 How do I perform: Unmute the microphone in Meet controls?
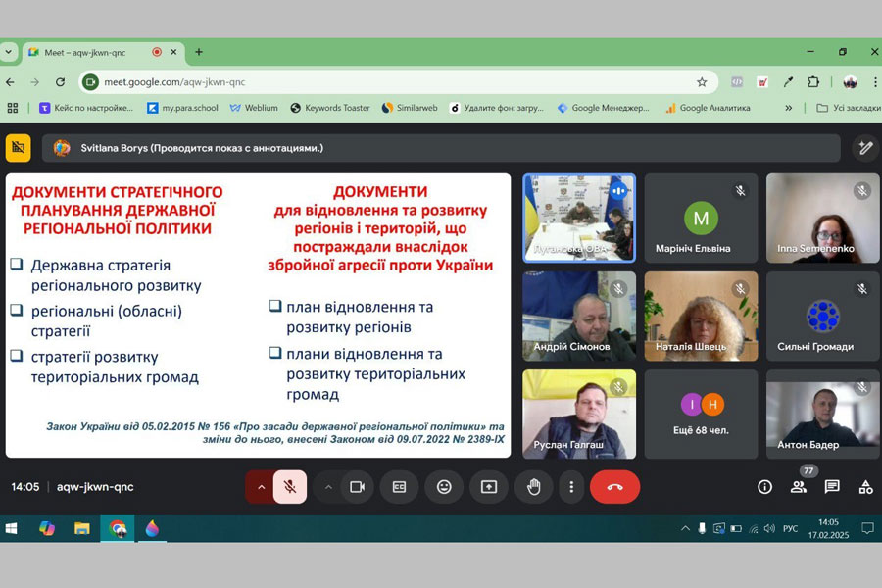[x=290, y=487]
